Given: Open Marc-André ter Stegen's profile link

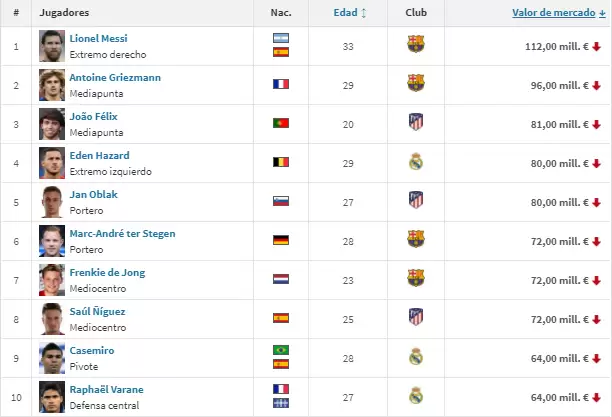Looking at the screenshot, I should (123, 233).
